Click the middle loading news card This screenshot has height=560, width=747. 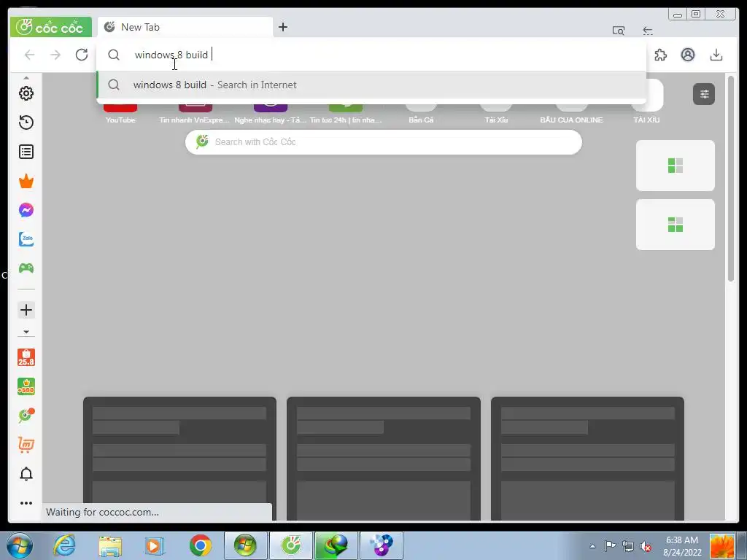(x=384, y=459)
